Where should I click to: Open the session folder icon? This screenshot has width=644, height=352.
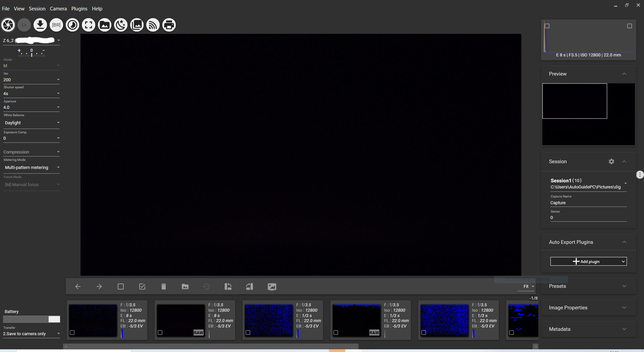click(185, 287)
